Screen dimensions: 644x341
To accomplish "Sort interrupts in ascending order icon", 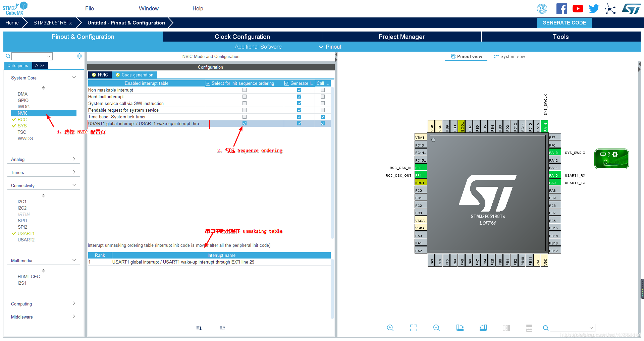I will tap(222, 328).
